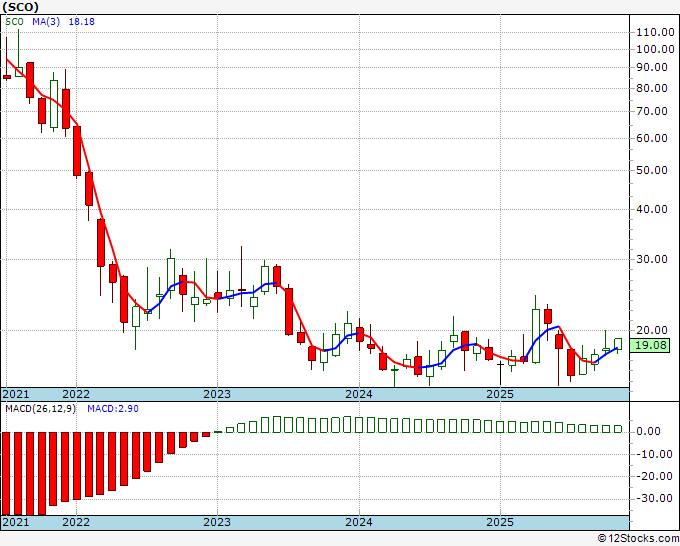
Task: Click the 50.00 price axis label
Action: coord(651,170)
